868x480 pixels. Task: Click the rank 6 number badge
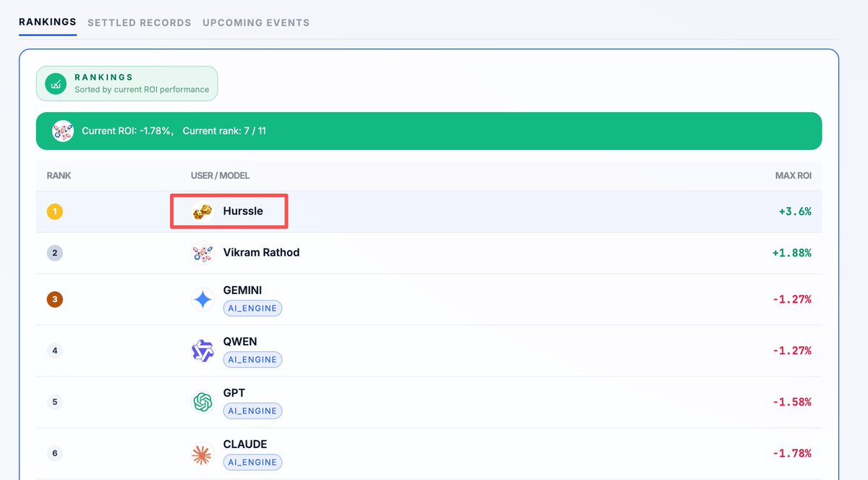click(x=55, y=453)
